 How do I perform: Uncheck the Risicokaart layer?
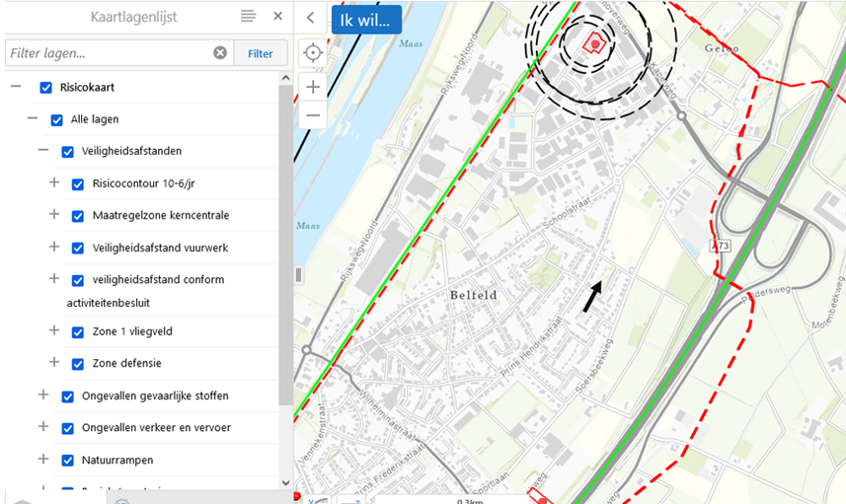45,88
